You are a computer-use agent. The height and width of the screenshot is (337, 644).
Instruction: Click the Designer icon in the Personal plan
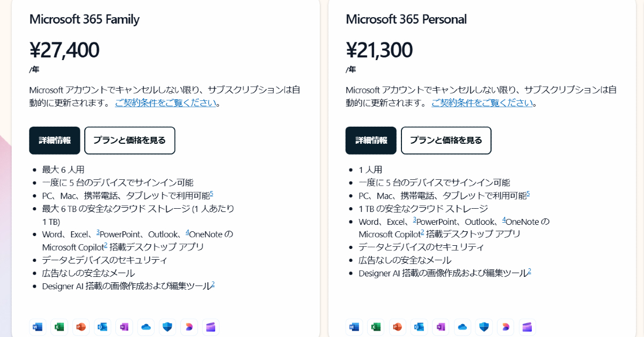coord(506,327)
